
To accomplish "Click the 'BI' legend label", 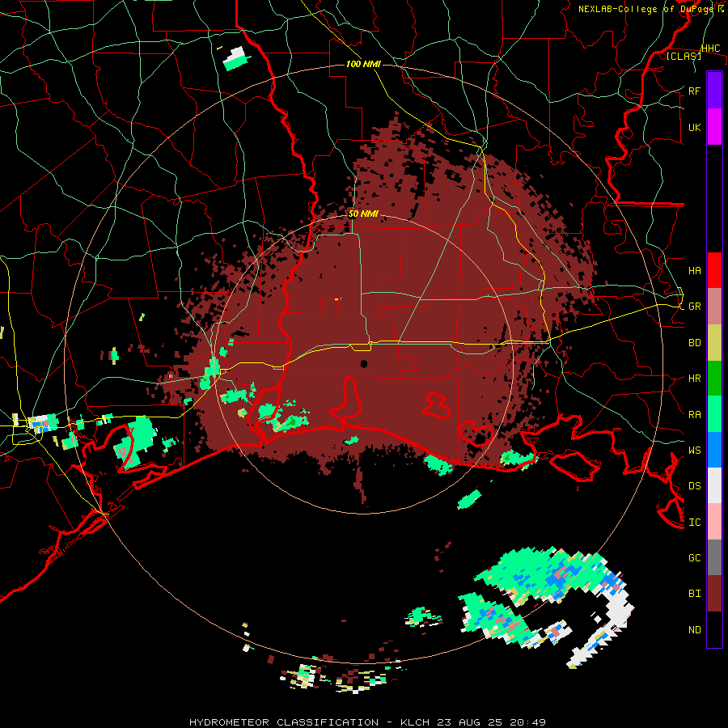I will (x=694, y=594).
